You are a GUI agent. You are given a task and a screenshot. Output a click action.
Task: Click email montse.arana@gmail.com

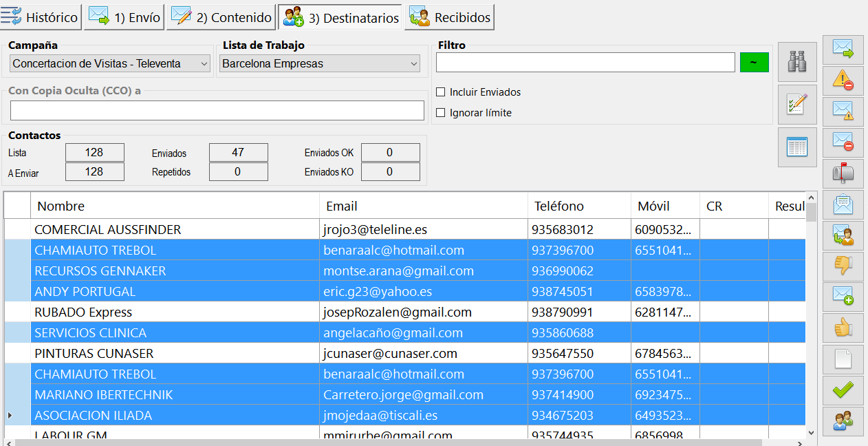399,270
